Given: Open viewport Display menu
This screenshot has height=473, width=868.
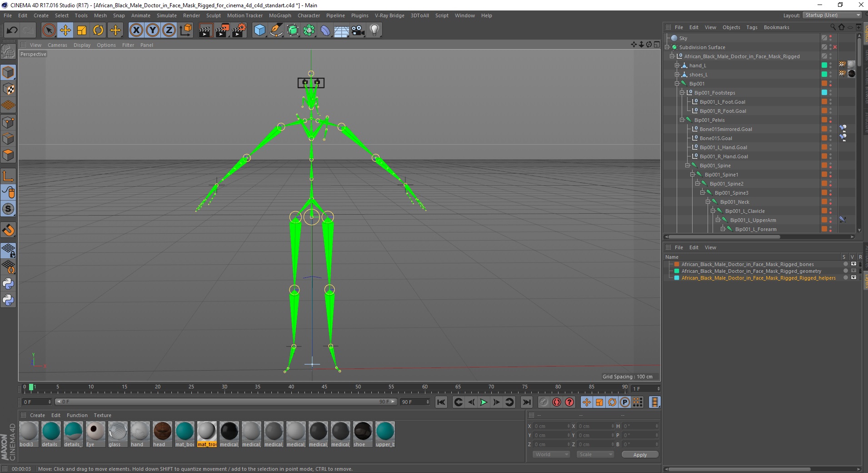Looking at the screenshot, I should (82, 45).
